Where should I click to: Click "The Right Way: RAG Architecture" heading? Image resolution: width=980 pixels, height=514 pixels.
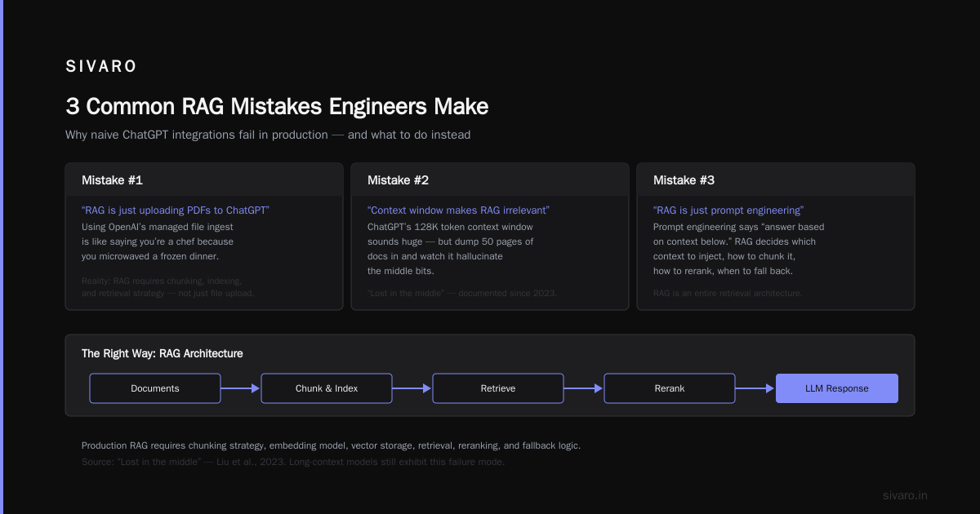[x=163, y=353]
